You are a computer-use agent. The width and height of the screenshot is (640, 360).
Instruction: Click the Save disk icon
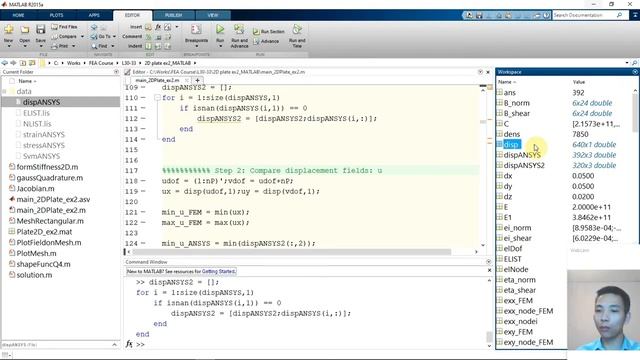[x=40, y=29]
